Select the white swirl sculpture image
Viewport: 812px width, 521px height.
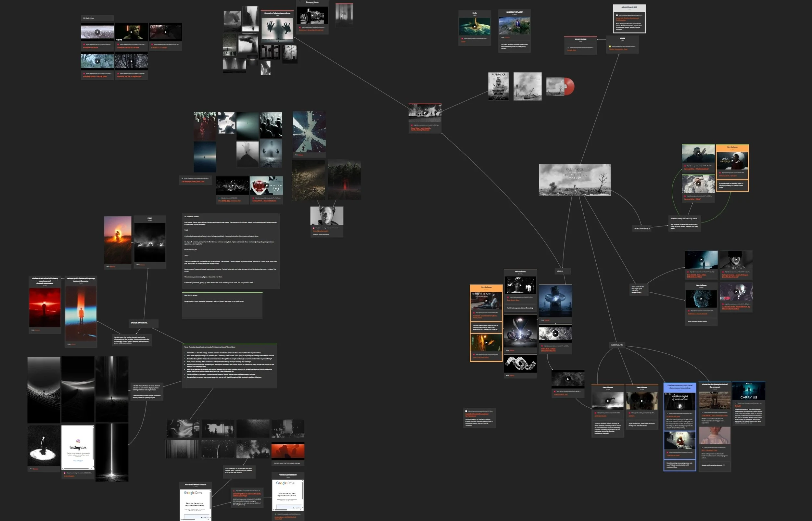click(x=520, y=364)
